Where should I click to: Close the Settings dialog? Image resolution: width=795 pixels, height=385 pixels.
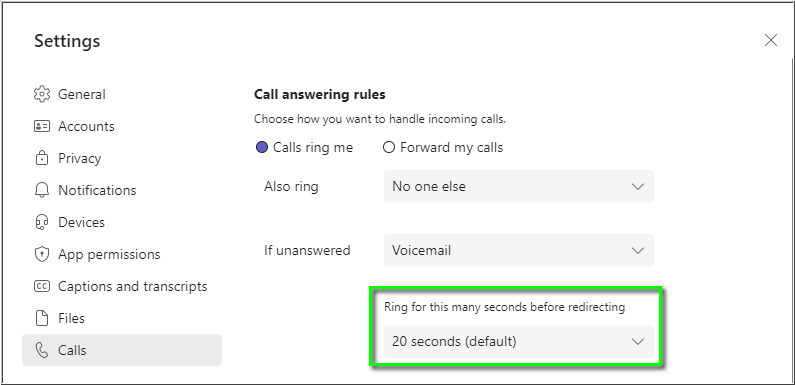pyautogui.click(x=771, y=40)
